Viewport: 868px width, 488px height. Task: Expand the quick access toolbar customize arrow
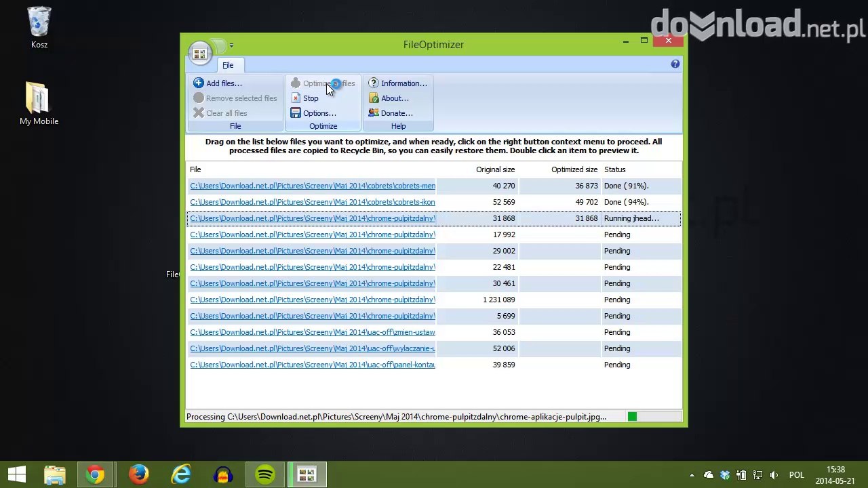pos(231,45)
